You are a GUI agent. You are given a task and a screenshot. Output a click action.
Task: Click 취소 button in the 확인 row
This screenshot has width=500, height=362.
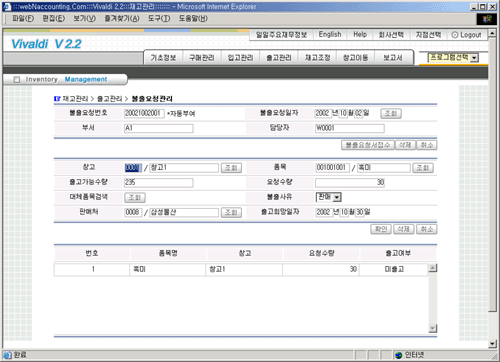click(427, 229)
